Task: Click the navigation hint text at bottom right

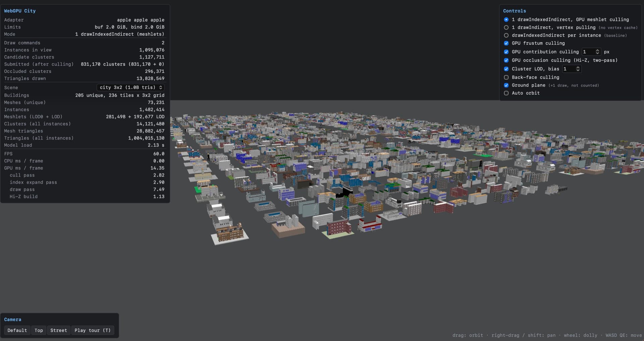Action: (547, 335)
